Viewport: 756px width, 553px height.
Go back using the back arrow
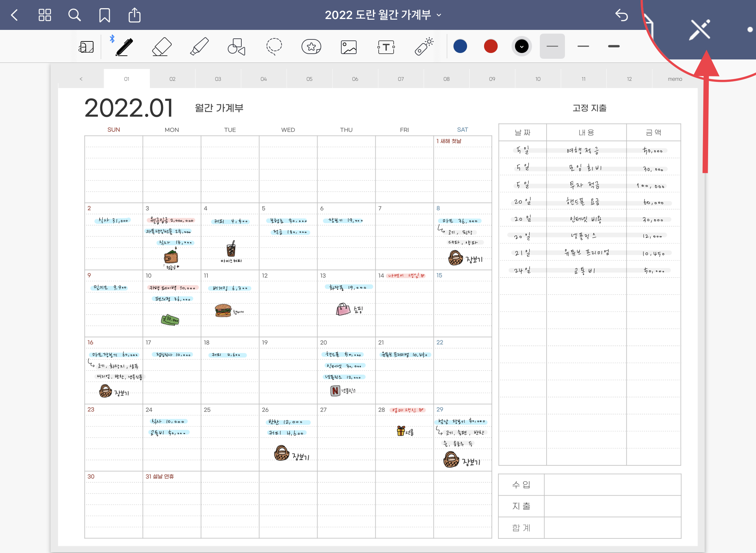tap(14, 15)
